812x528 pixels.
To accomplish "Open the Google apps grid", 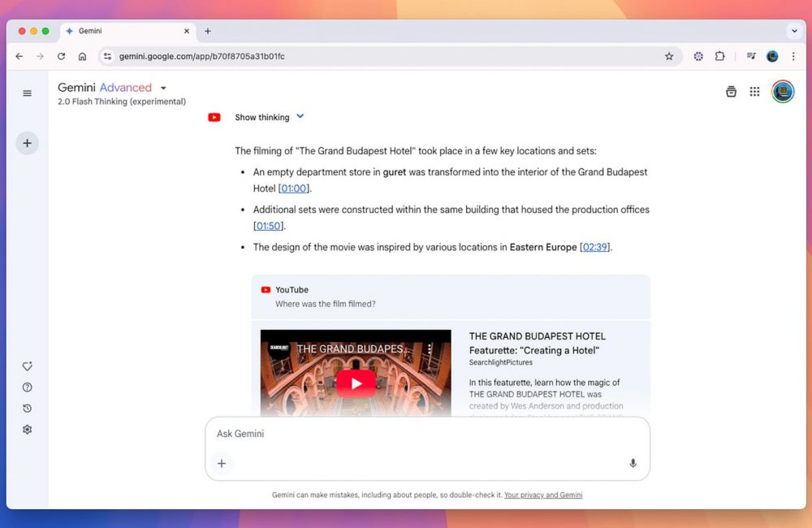I will pos(754,92).
